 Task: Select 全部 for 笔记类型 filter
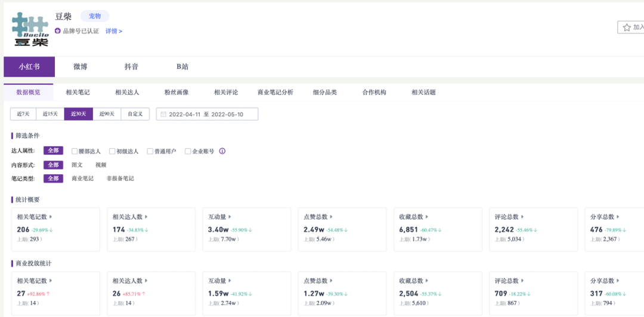pyautogui.click(x=54, y=178)
